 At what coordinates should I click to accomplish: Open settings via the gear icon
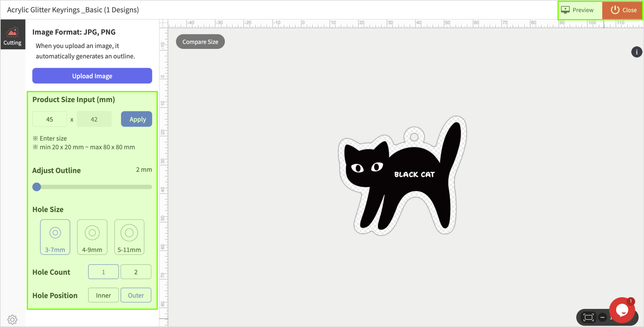tap(12, 319)
